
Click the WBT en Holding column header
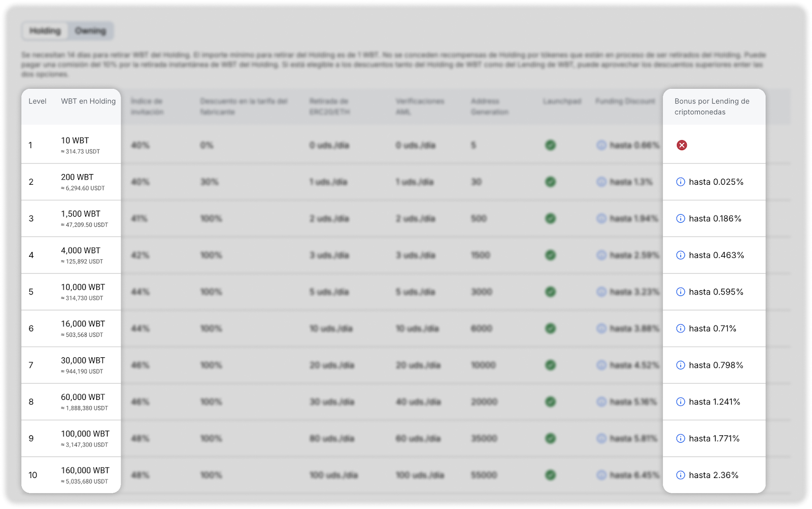click(x=88, y=101)
